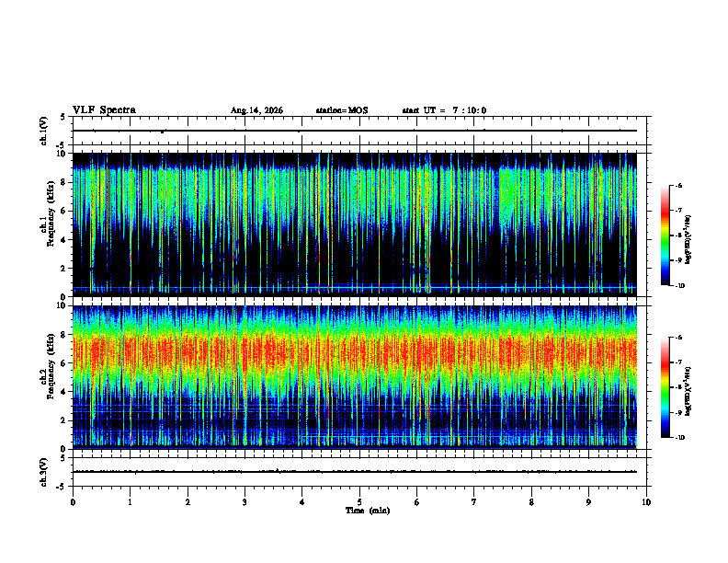728x563 pixels.
Task: Select the "start UT = 7:10:0" text
Action: coord(444,110)
